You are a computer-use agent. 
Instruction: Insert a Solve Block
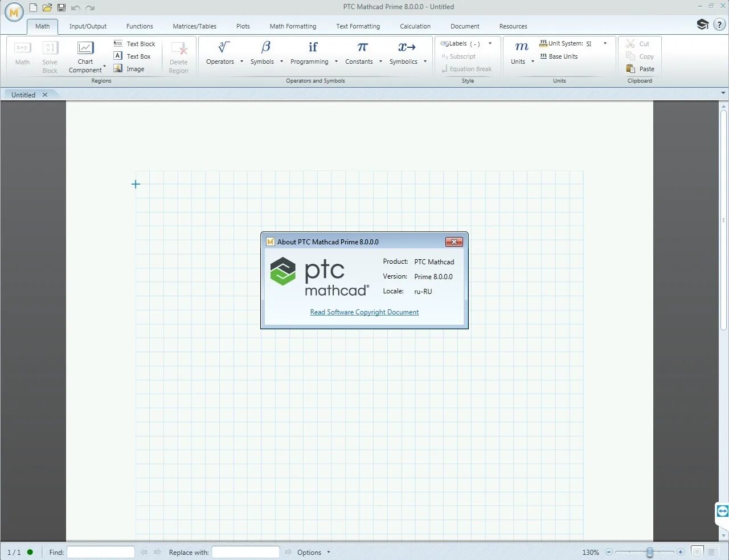click(x=50, y=54)
